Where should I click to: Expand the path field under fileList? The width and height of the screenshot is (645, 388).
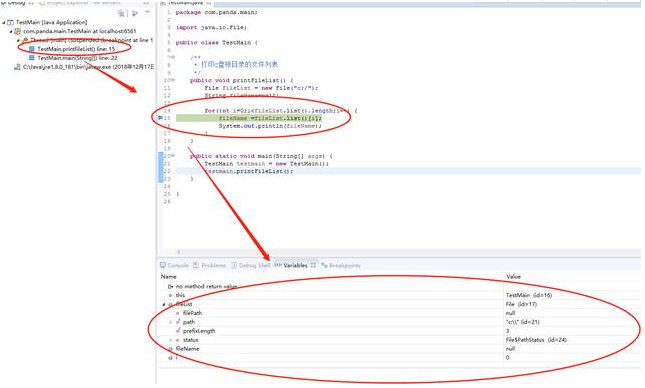170,322
